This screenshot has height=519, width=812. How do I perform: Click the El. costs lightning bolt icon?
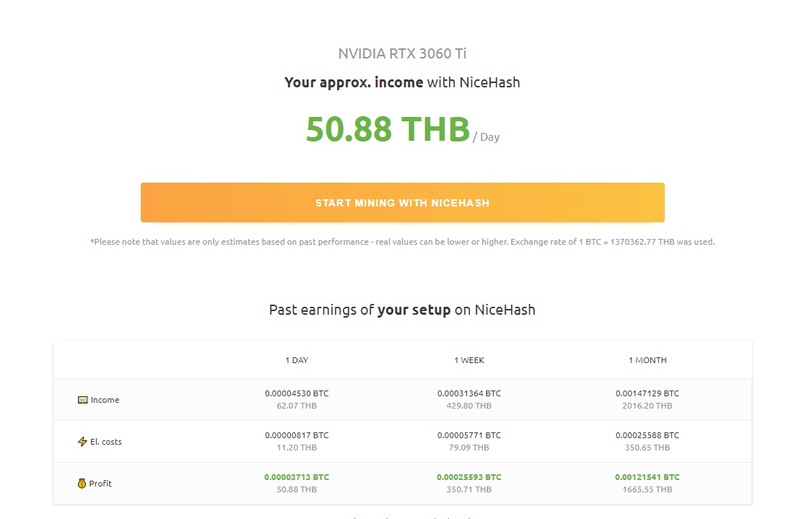pyautogui.click(x=82, y=442)
